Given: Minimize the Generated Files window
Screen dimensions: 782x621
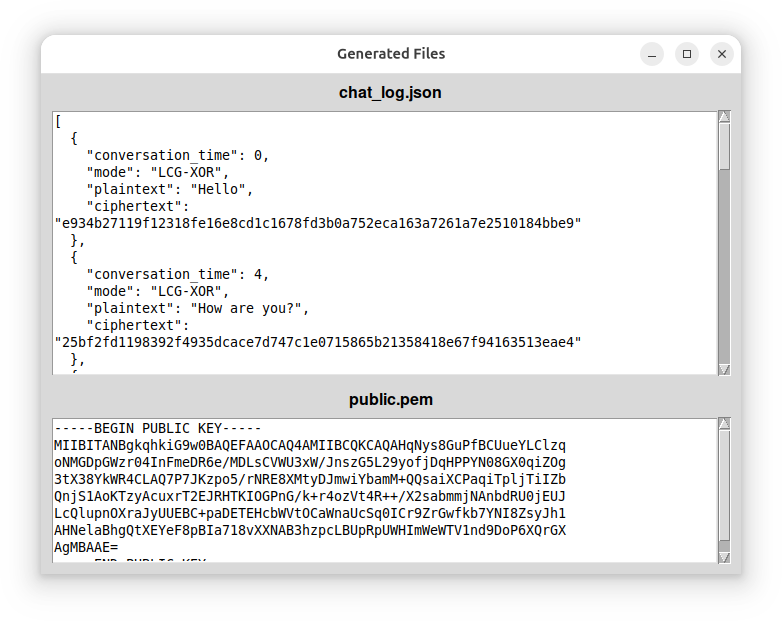Looking at the screenshot, I should 652,54.
